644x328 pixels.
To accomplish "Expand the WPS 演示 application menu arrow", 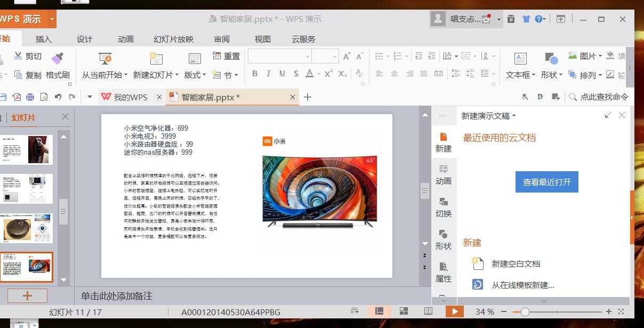I will pos(52,19).
